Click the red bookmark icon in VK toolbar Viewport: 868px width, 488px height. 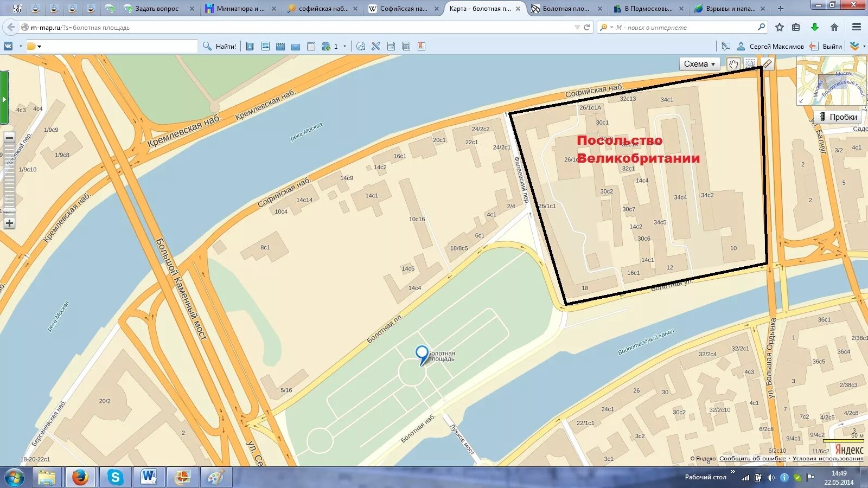421,46
